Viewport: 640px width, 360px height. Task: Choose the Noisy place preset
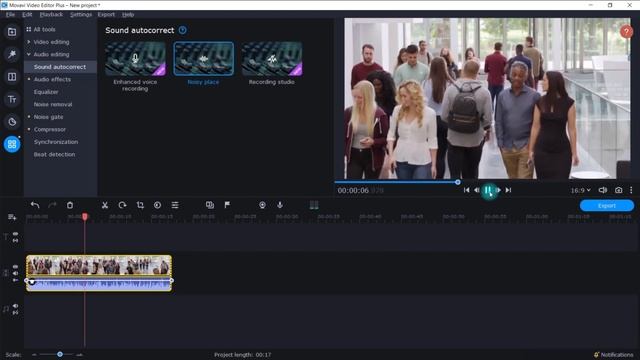click(x=204, y=59)
